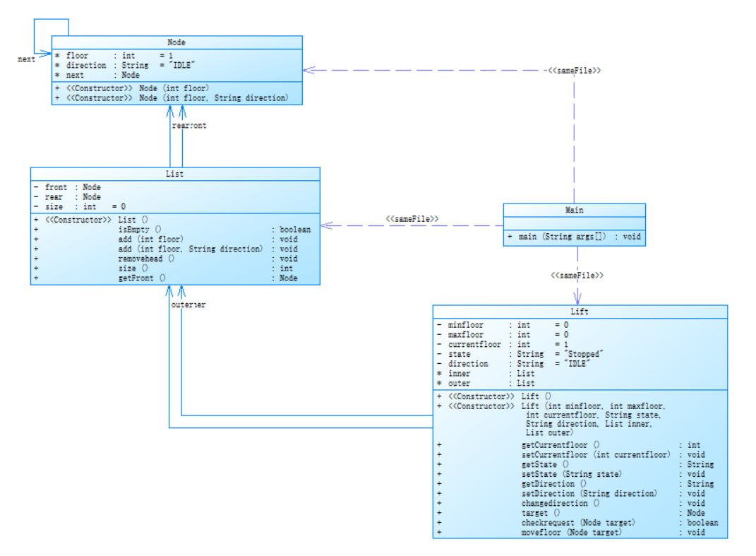Click the Lift class title header

tap(580, 312)
